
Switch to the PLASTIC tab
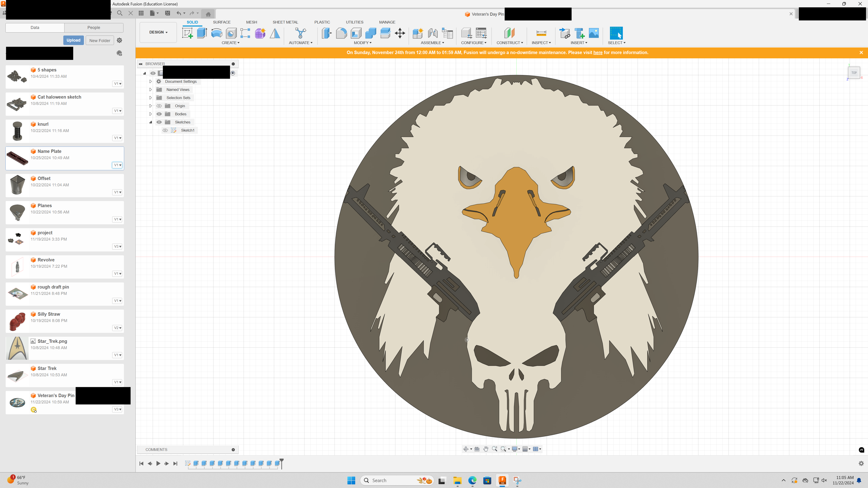[x=322, y=22]
